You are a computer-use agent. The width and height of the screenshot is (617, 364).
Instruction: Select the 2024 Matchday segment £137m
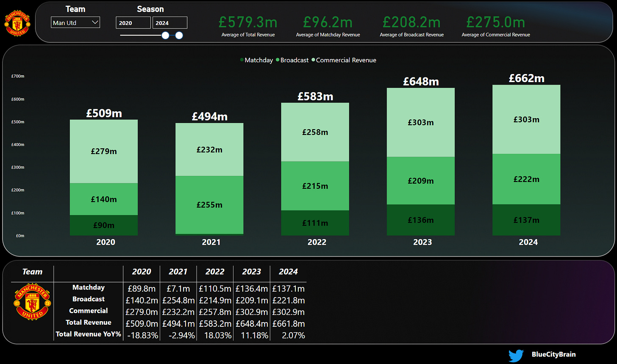click(x=526, y=220)
